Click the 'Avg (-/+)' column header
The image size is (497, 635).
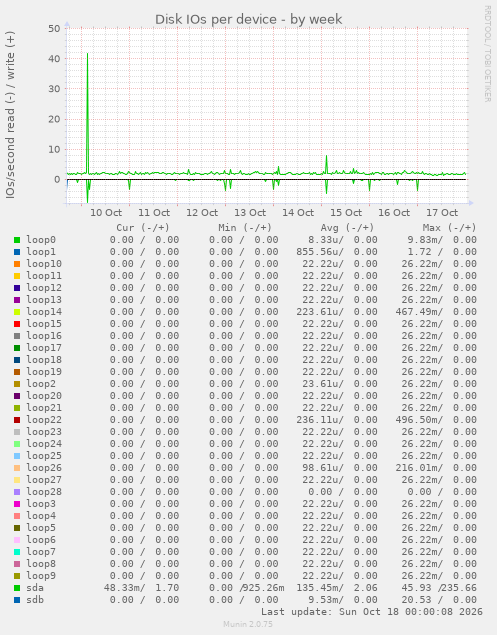347,228
